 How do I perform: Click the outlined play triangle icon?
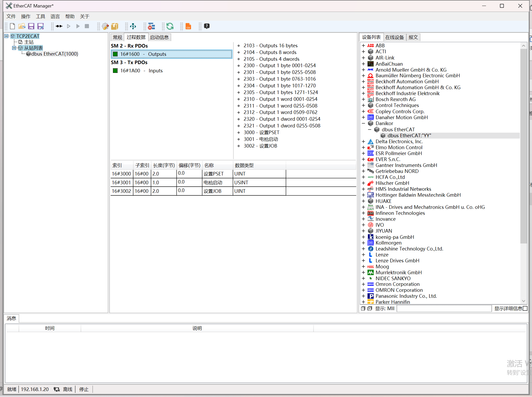[69, 26]
